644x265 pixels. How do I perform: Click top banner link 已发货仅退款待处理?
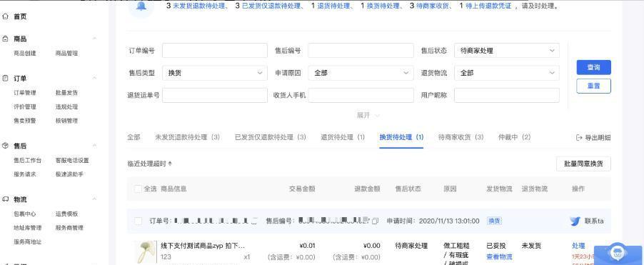pyautogui.click(x=271, y=6)
